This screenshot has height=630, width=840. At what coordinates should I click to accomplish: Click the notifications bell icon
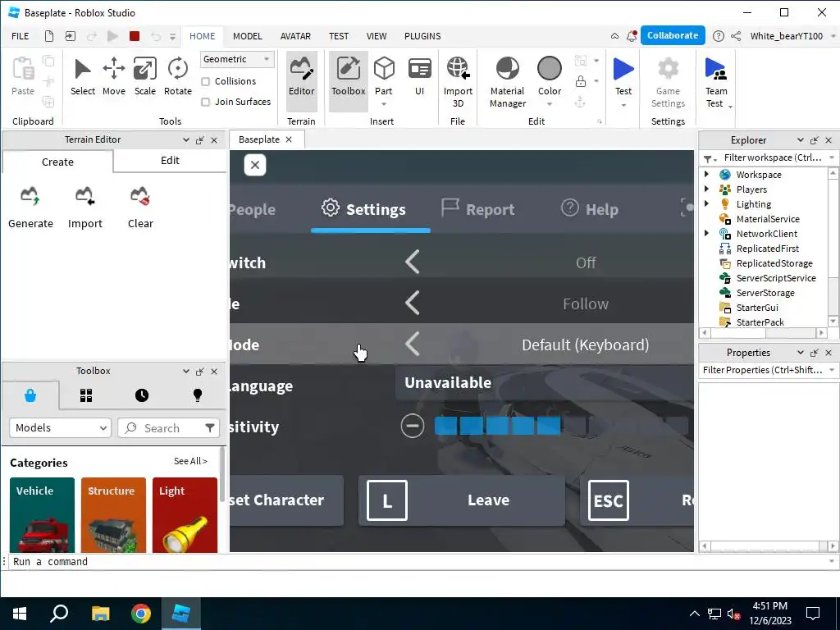[632, 36]
